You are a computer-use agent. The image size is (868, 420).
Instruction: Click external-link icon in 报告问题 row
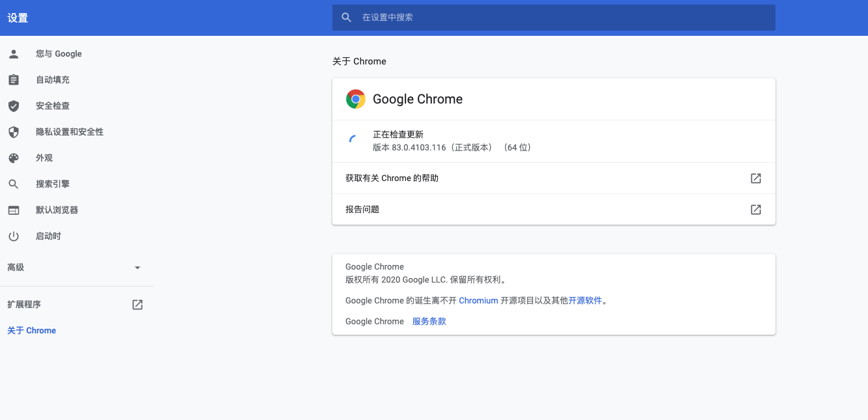pos(756,210)
